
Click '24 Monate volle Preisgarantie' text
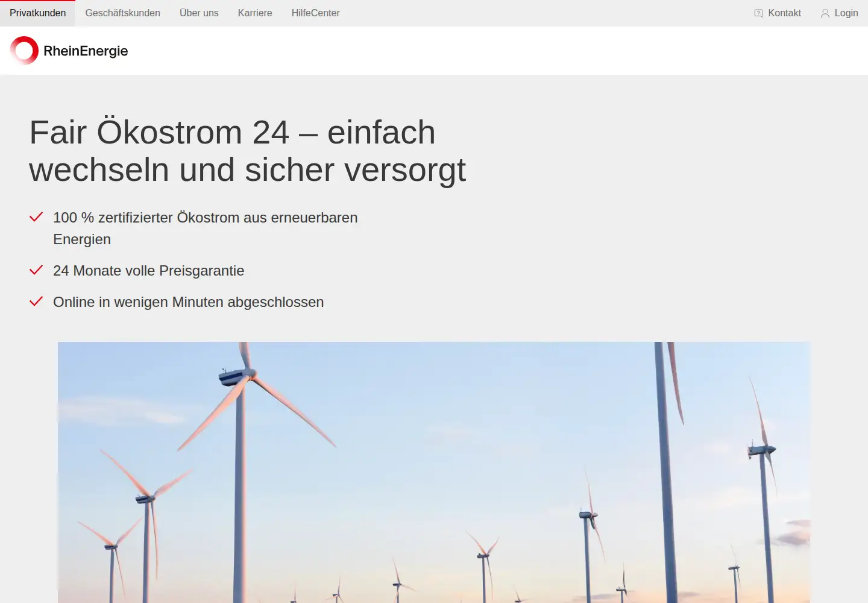pos(148,271)
